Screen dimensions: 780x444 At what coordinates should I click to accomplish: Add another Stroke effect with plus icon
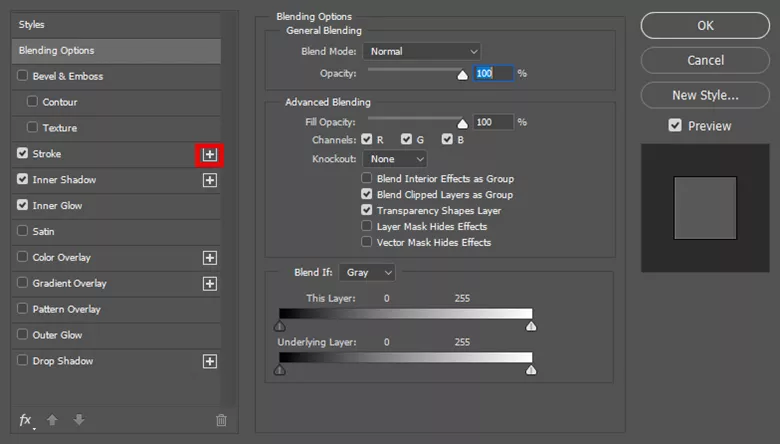(x=209, y=155)
